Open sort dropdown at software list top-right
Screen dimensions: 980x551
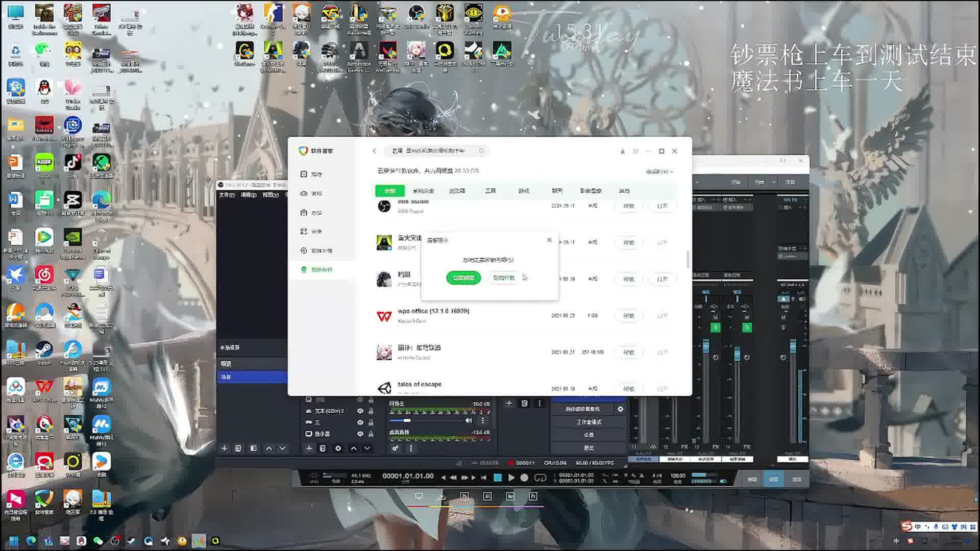pos(659,172)
